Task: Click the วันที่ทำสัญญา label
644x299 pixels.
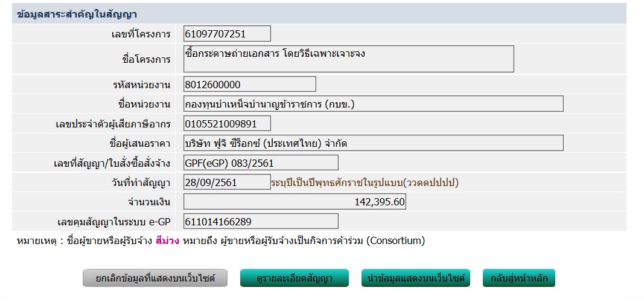Action: 137,182
